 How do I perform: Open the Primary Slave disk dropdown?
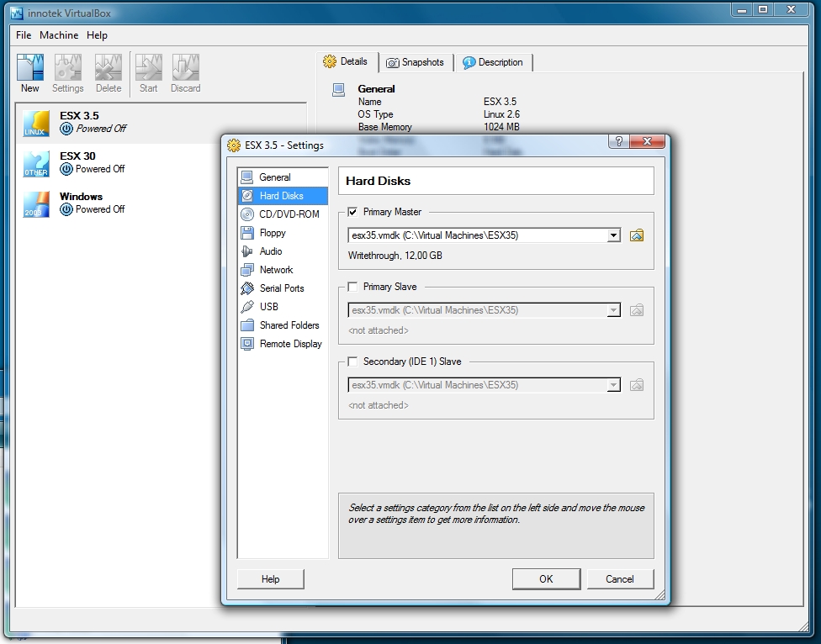[614, 310]
